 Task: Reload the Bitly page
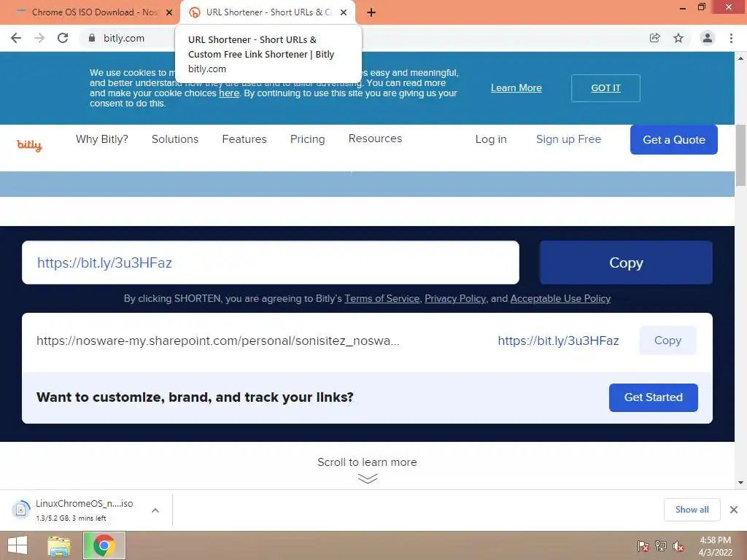point(63,38)
